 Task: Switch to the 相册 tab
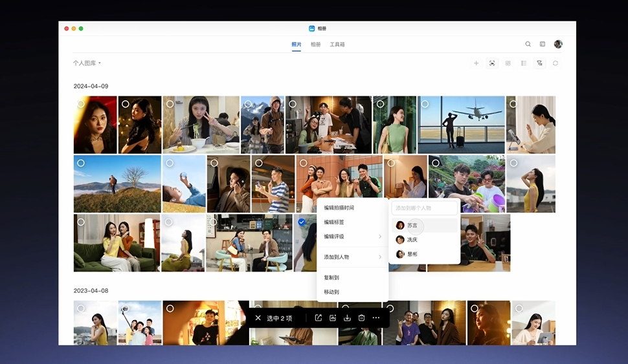pos(315,45)
